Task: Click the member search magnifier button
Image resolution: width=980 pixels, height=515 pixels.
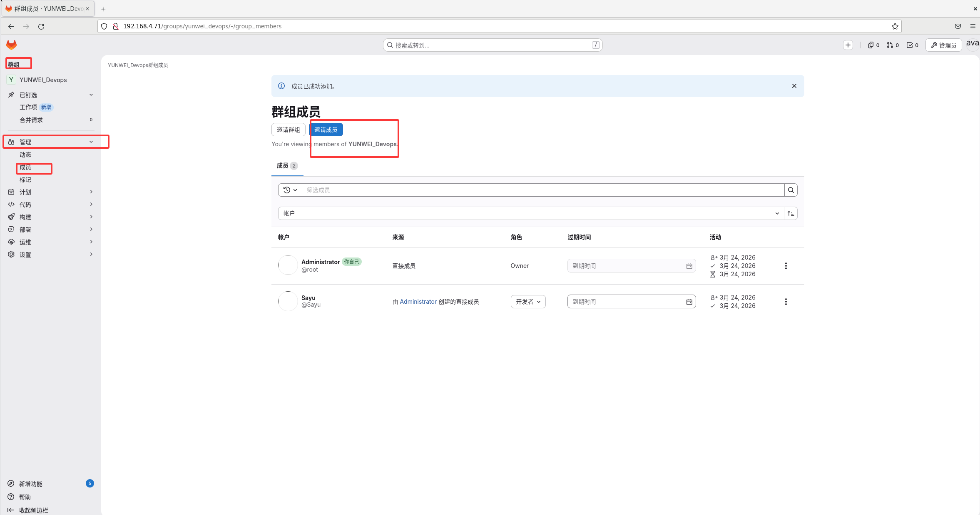Action: tap(791, 190)
